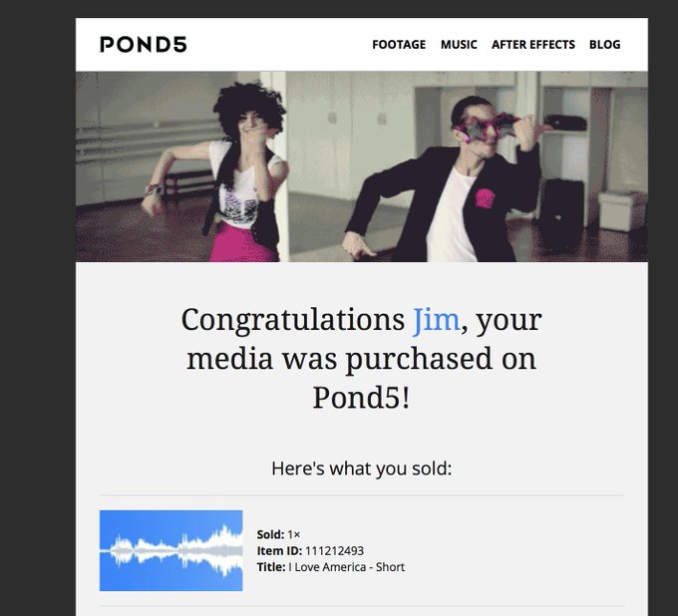Click the Sold: 1× quantity text
This screenshot has height=616, width=678.
click(278, 534)
